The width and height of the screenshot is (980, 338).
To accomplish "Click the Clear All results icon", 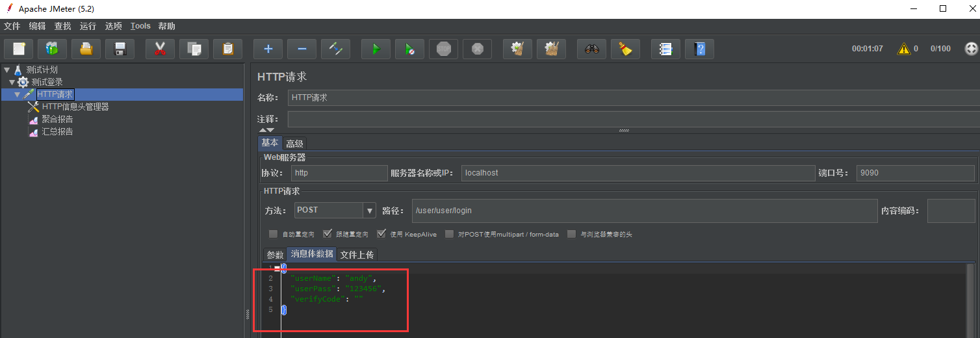I will [551, 49].
